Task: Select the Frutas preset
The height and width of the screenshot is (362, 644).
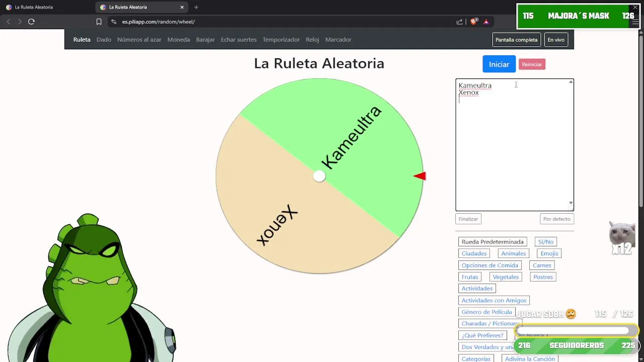Action: (x=470, y=277)
